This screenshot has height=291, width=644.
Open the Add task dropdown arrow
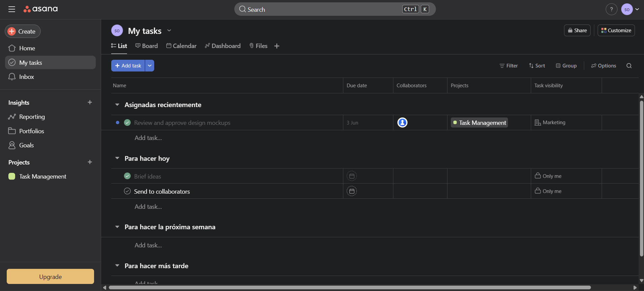click(x=149, y=66)
